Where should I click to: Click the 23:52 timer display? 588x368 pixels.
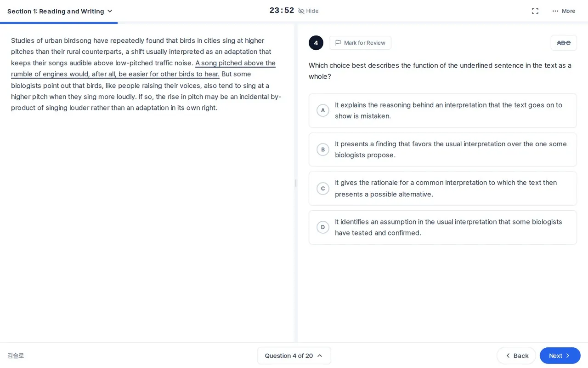click(x=282, y=11)
